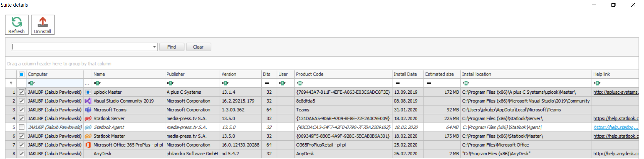Open Version column filter condition icon
This screenshot has height=159, width=644.
(225, 83)
